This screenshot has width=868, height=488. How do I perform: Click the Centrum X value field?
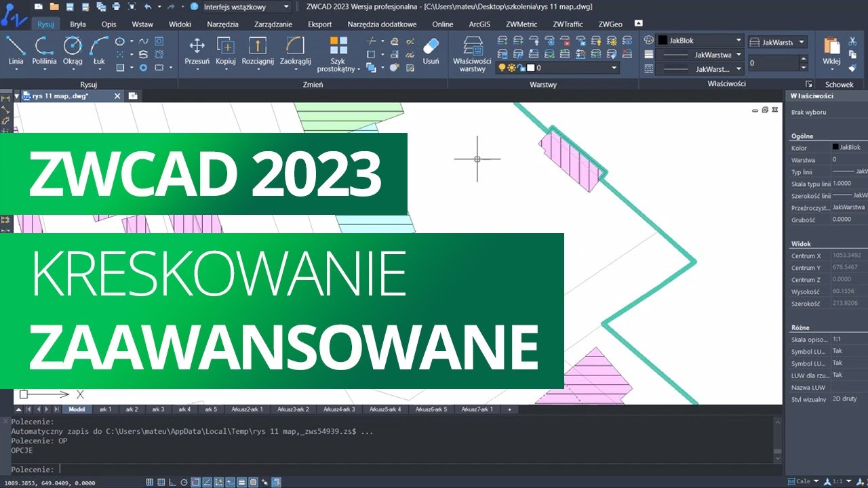(849, 256)
